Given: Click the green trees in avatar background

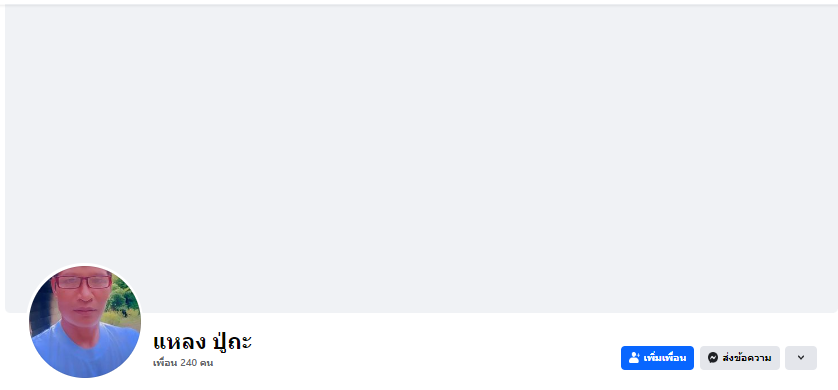Looking at the screenshot, I should tap(124, 299).
